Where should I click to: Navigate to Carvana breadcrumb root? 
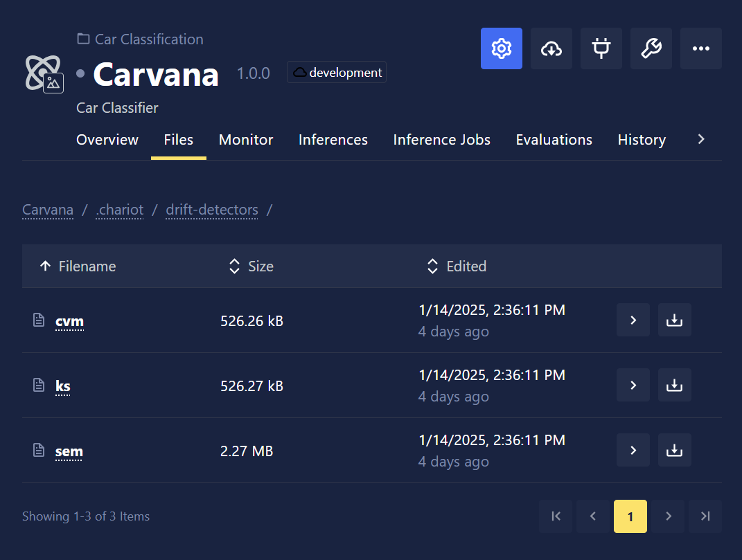tap(48, 210)
